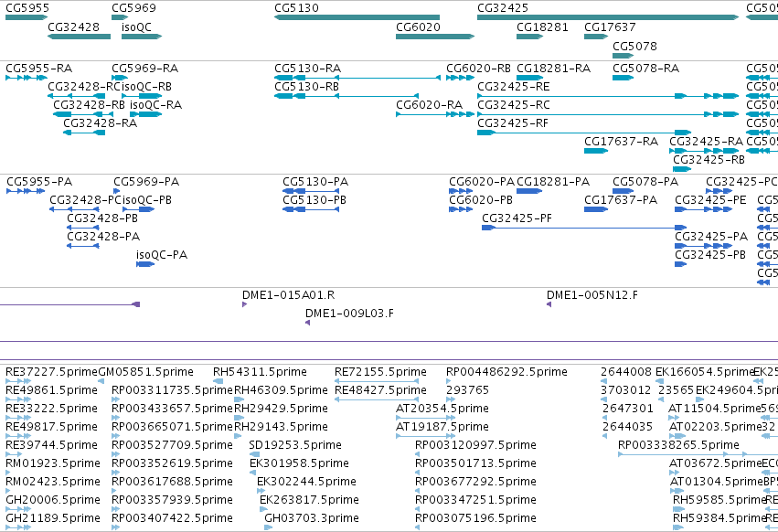Click transcript CG17637-RA label
This screenshot has width=778, height=532.
point(621,142)
